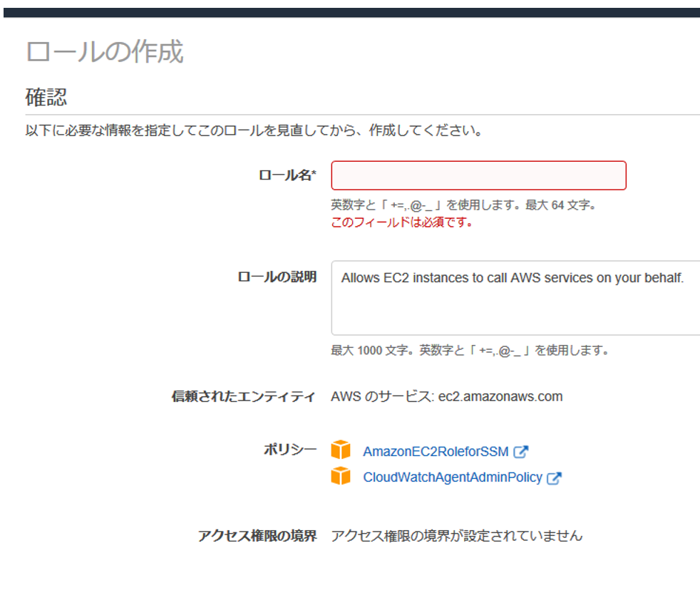Click the ec2.amazonaws.com trusted entity text
The image size is (700, 600).
coord(500,396)
